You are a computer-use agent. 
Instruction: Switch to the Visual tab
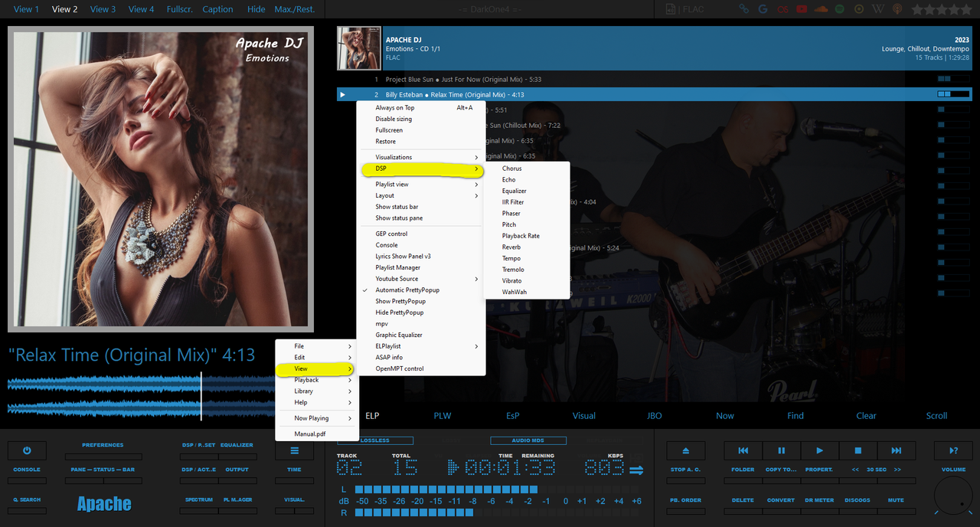[583, 416]
